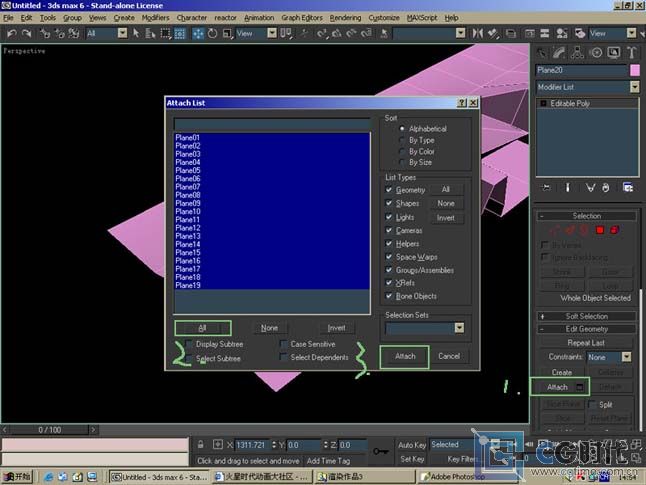Toggle the selection lock icon
This screenshot has width=646, height=485.
[200, 445]
